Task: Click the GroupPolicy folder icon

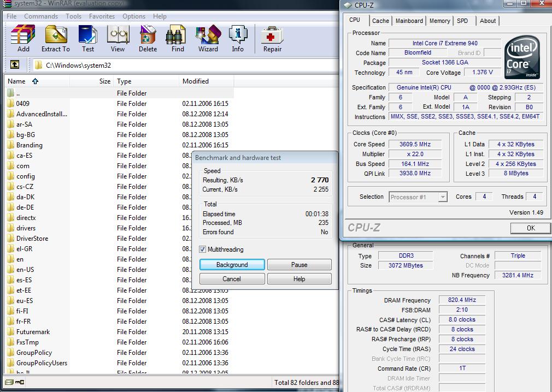Action: click(10, 352)
